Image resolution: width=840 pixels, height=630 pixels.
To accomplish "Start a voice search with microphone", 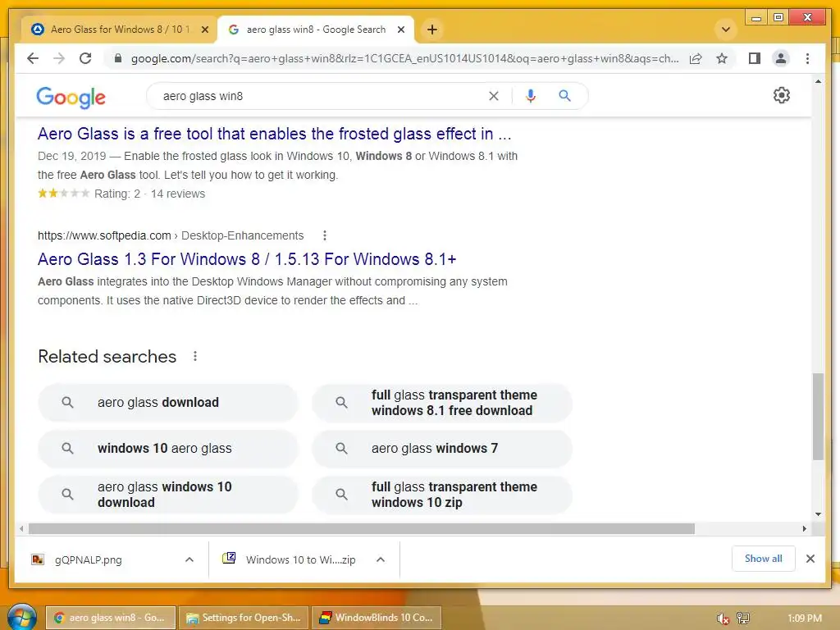I will point(531,96).
